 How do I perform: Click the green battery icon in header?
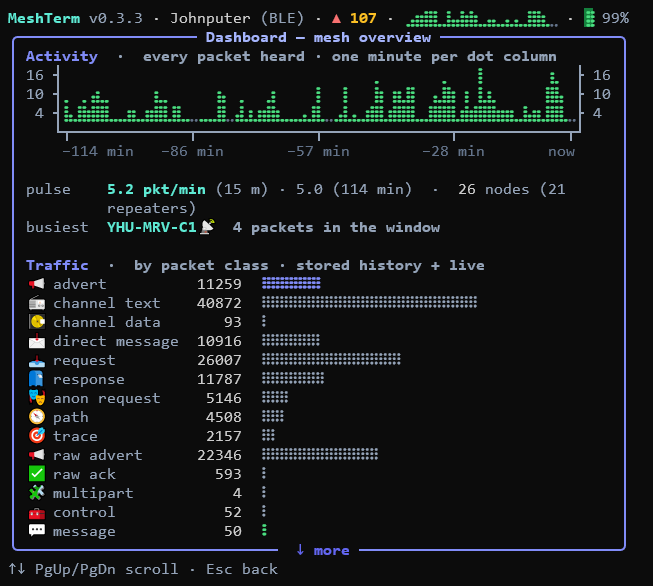coord(589,18)
